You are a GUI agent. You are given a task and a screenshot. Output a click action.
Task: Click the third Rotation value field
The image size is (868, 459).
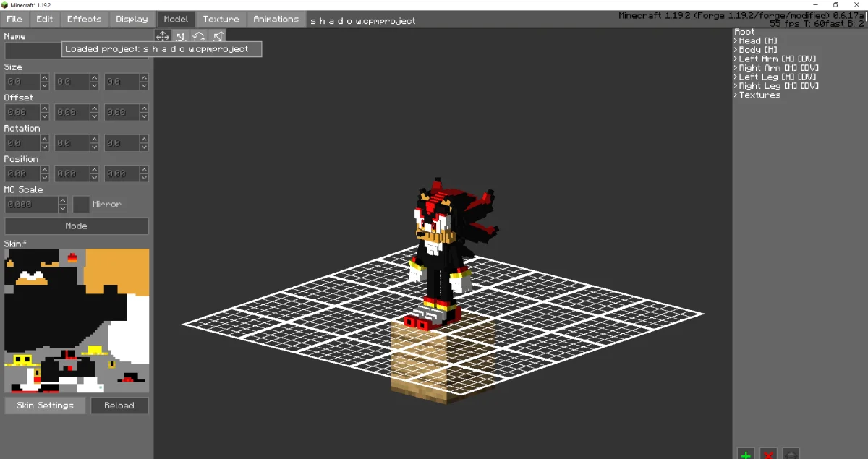click(122, 143)
